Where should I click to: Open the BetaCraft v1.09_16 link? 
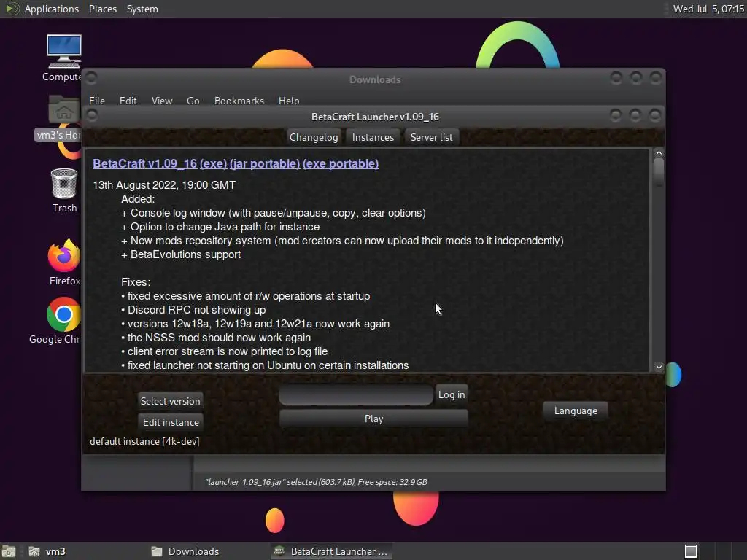coord(145,163)
